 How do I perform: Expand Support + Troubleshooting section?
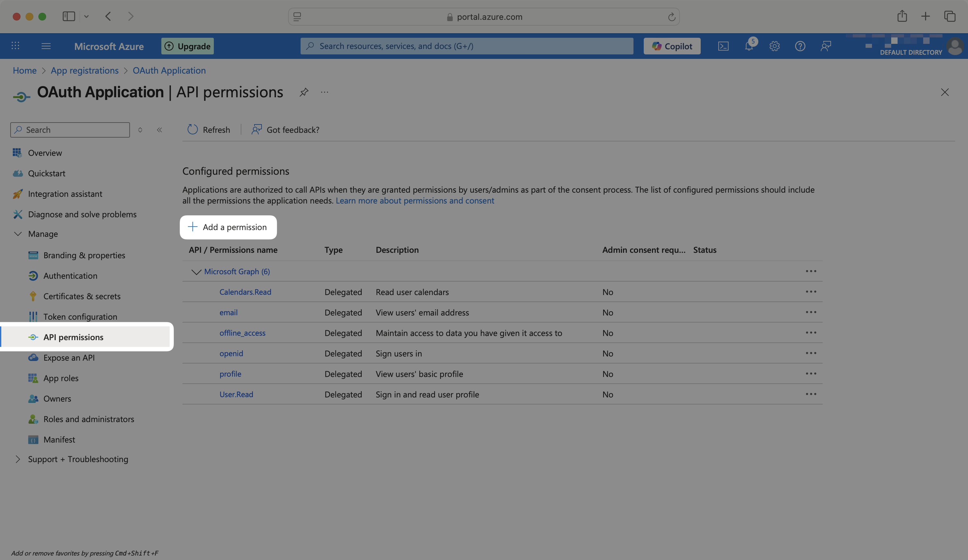[18, 460]
